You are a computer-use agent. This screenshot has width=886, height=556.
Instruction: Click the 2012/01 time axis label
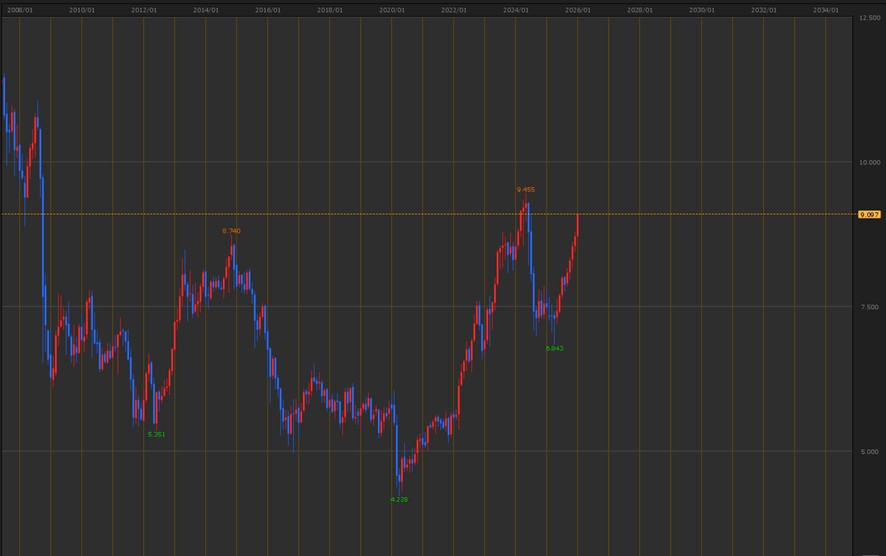coord(144,9)
